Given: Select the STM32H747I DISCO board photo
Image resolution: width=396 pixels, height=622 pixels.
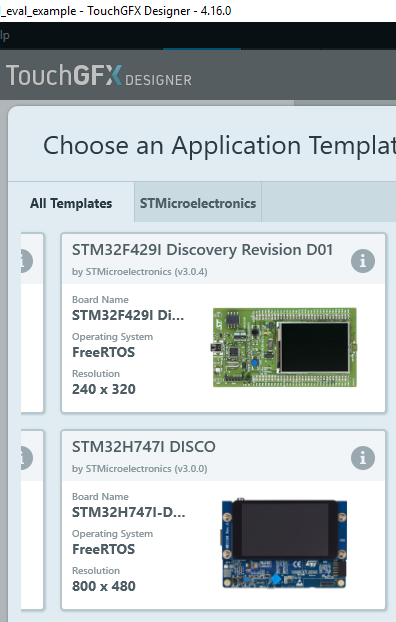Looking at the screenshot, I should tap(284, 543).
